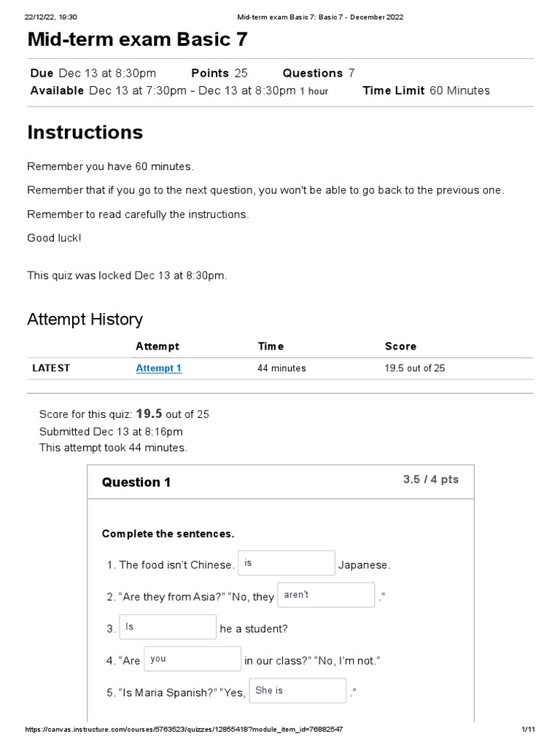
Task: Click the '19.5 out of 25' table score
Action: coord(415,368)
